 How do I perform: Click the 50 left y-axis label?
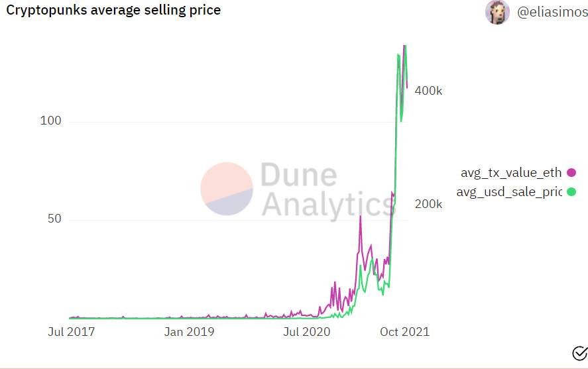[53, 219]
